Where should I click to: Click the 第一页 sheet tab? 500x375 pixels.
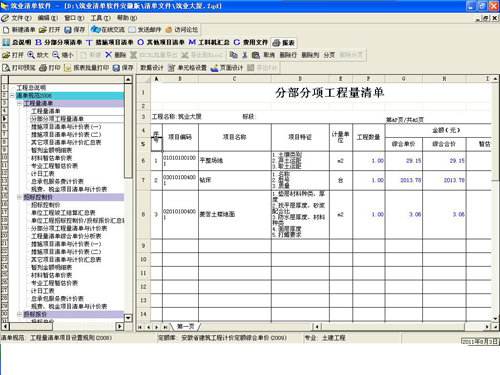(x=185, y=326)
